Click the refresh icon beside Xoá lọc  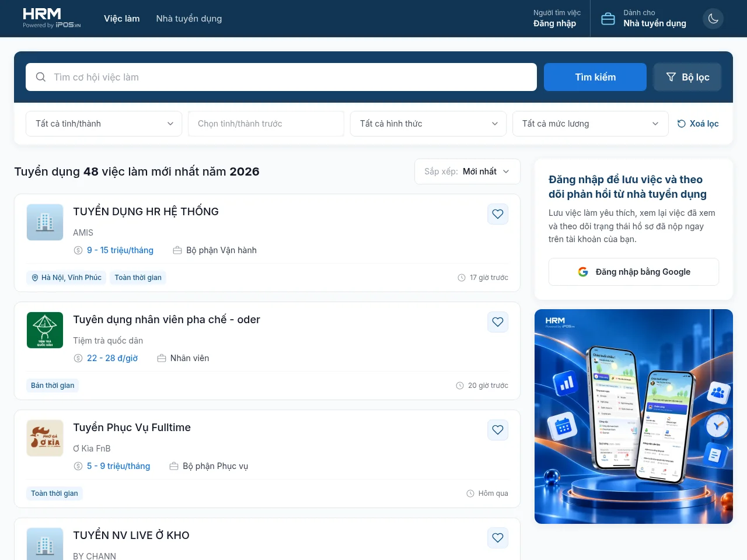point(681,124)
